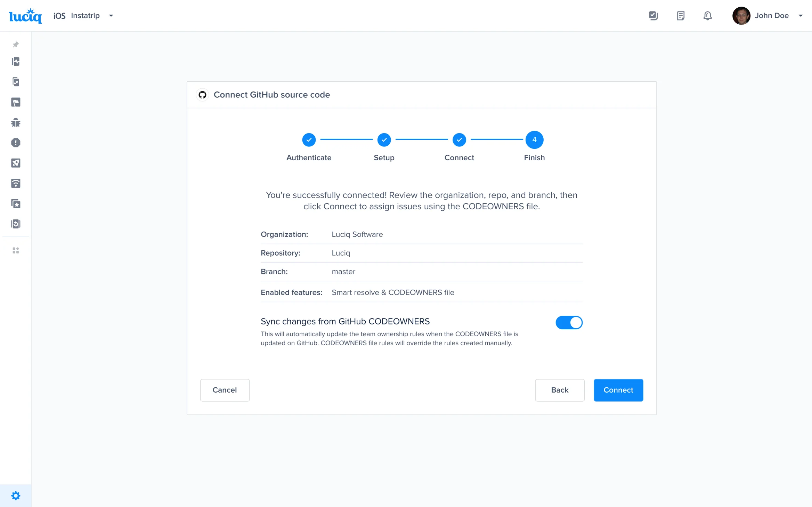The width and height of the screenshot is (812, 507).
Task: Click the Connect button
Action: pyautogui.click(x=618, y=390)
